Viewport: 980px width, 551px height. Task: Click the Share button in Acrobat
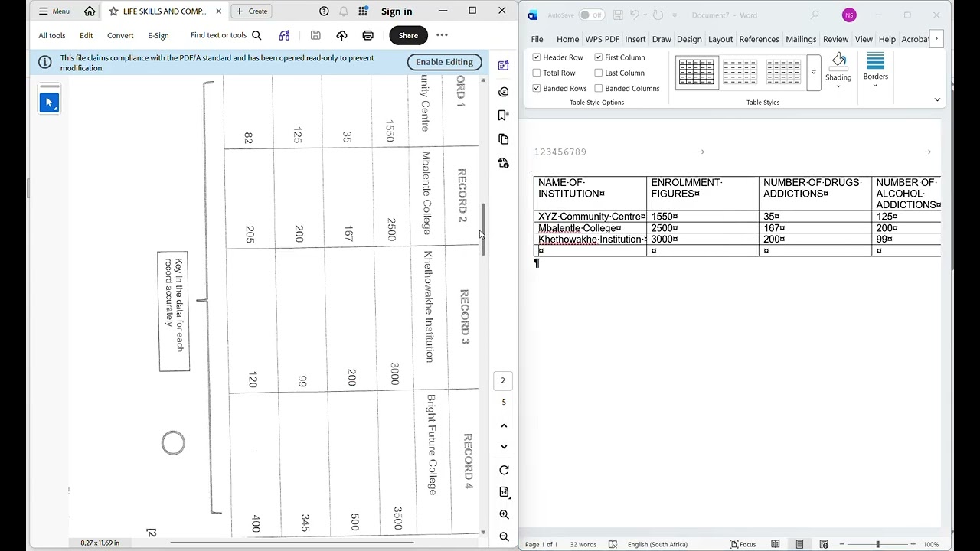pos(408,35)
